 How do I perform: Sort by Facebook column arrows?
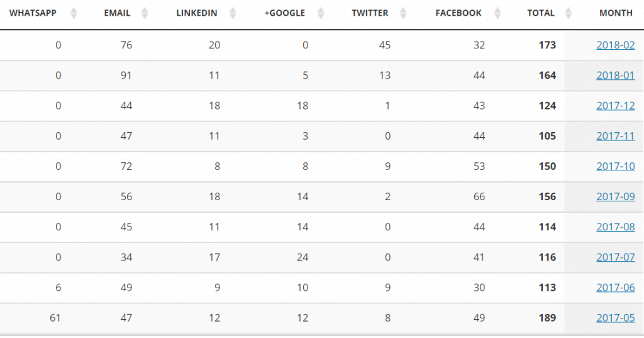(x=497, y=13)
